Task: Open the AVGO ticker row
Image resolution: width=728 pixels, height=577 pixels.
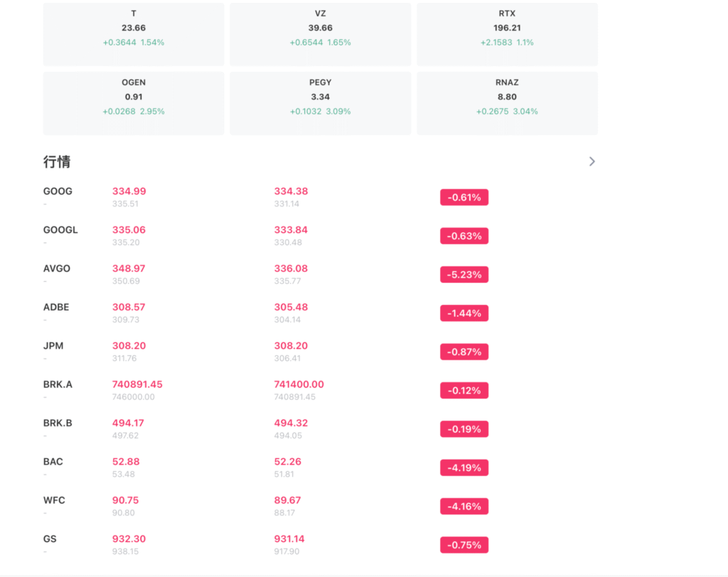Action: point(57,269)
